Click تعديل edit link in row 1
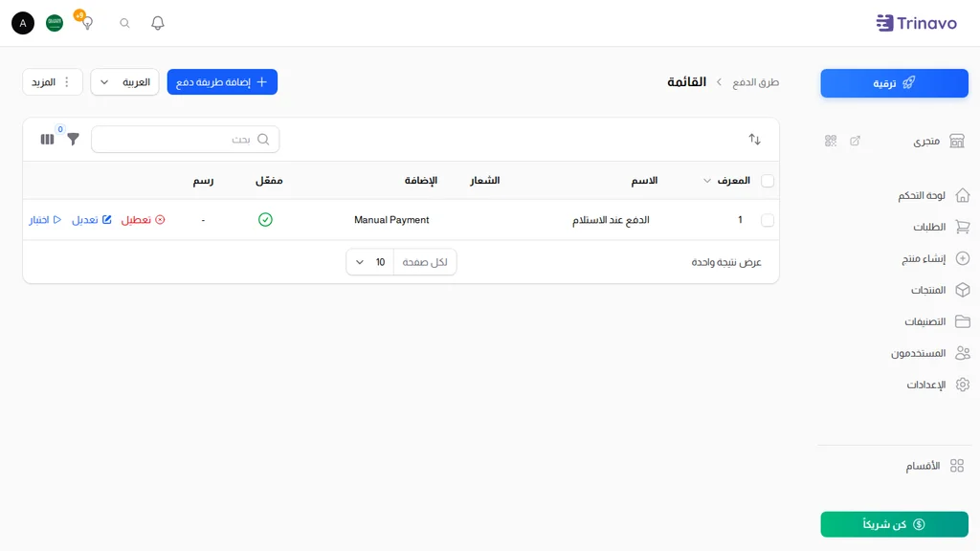 (92, 220)
